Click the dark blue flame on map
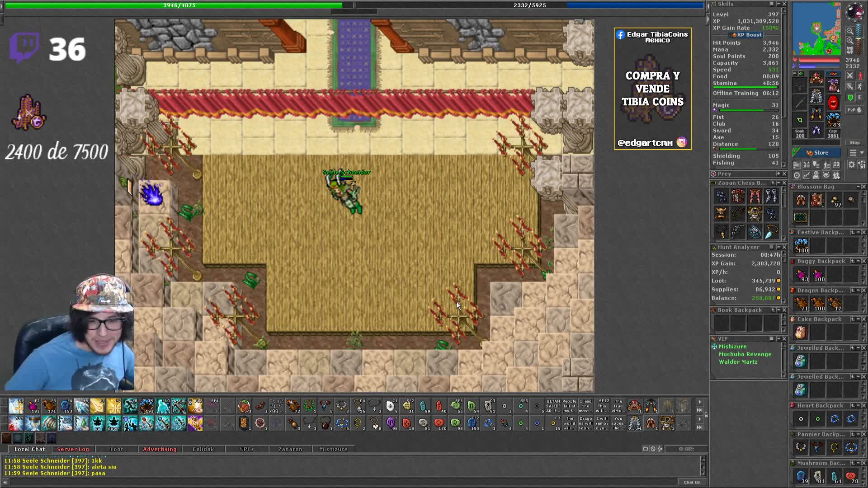The image size is (868, 488). pyautogui.click(x=151, y=194)
